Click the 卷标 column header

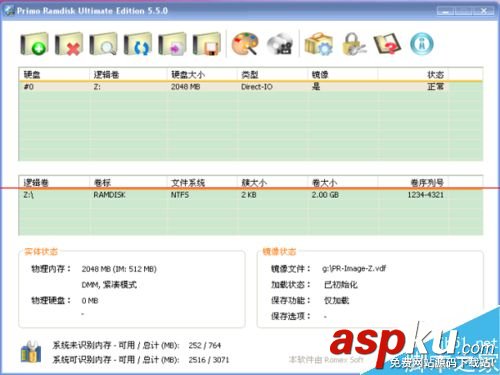pos(102,182)
